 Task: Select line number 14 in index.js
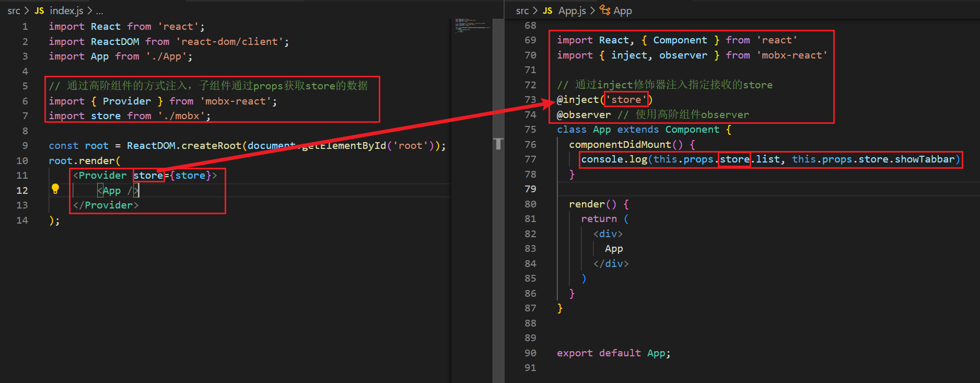point(22,220)
